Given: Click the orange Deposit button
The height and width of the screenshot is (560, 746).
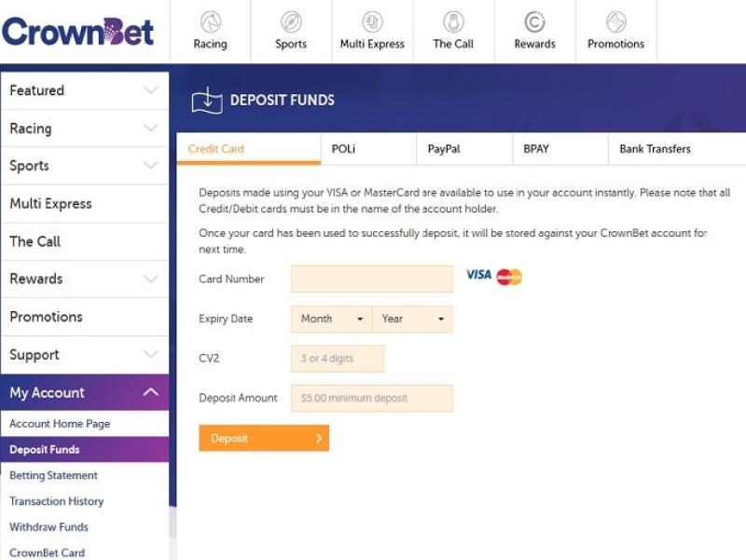Looking at the screenshot, I should [264, 438].
